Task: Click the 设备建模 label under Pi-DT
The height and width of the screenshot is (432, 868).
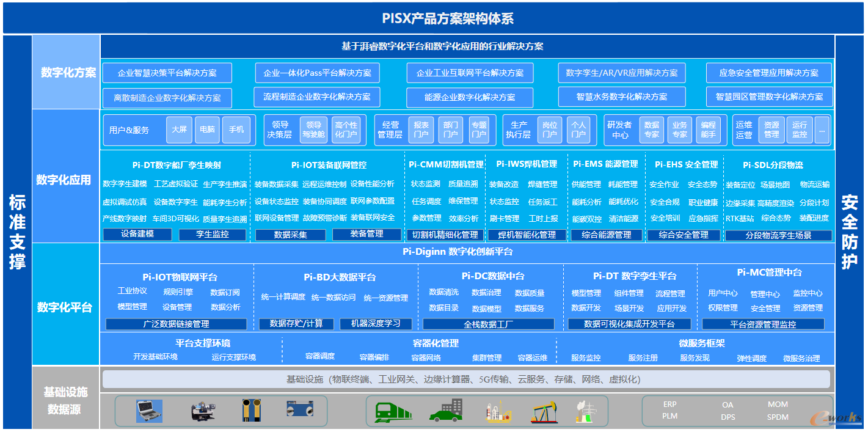Action: [x=137, y=234]
